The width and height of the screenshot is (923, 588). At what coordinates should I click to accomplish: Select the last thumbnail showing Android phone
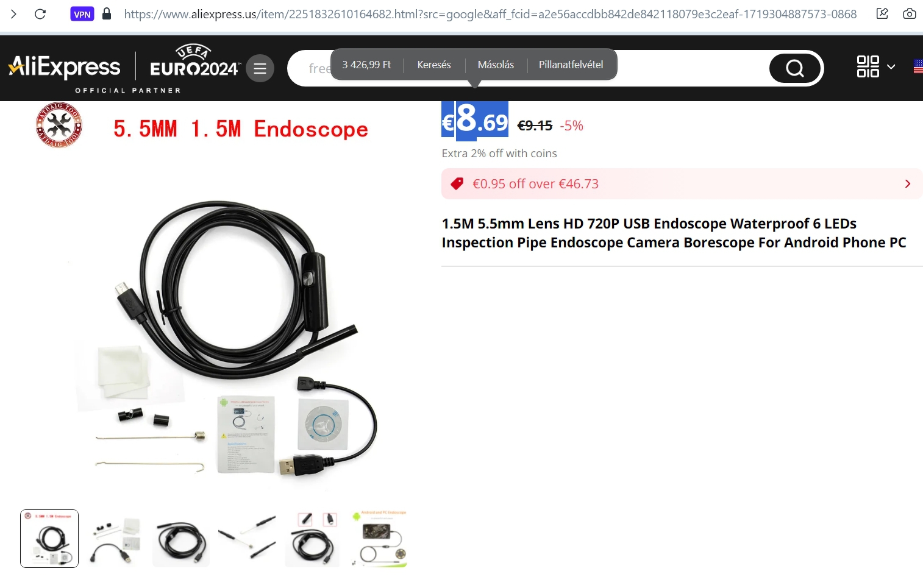click(379, 539)
